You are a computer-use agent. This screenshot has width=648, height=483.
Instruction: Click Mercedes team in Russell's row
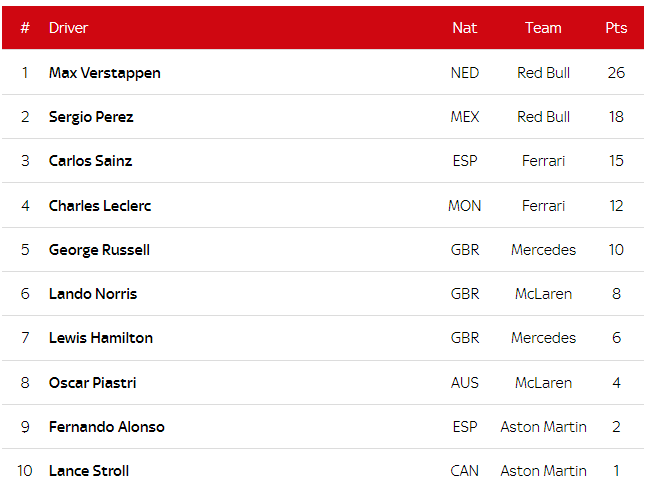(x=543, y=250)
